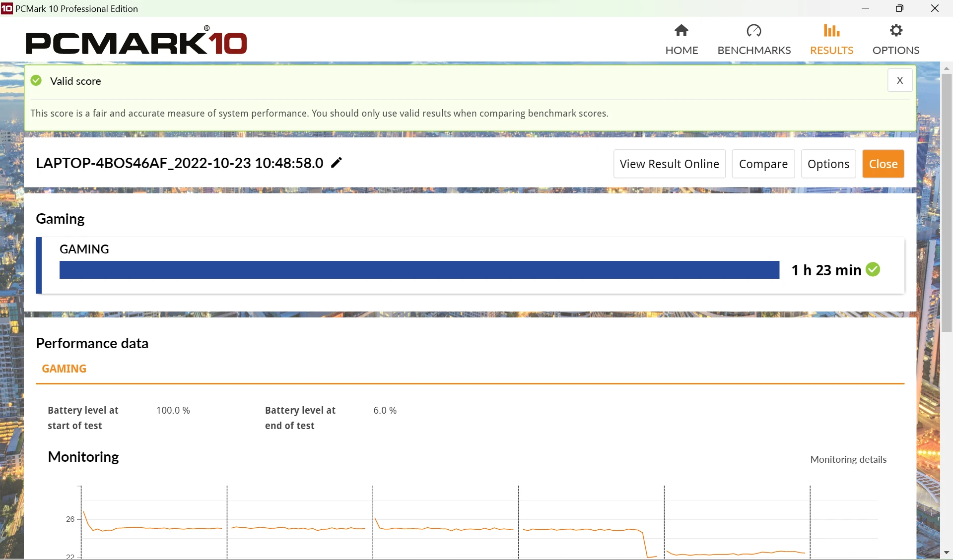Viewport: 953px width, 560px height.
Task: Open the result Options button
Action: tap(828, 164)
